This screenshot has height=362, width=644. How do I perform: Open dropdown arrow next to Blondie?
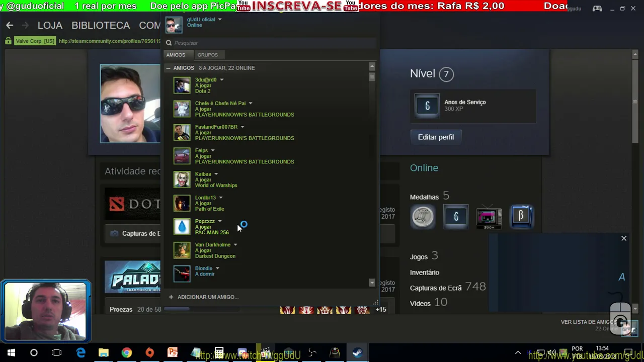tap(217, 268)
